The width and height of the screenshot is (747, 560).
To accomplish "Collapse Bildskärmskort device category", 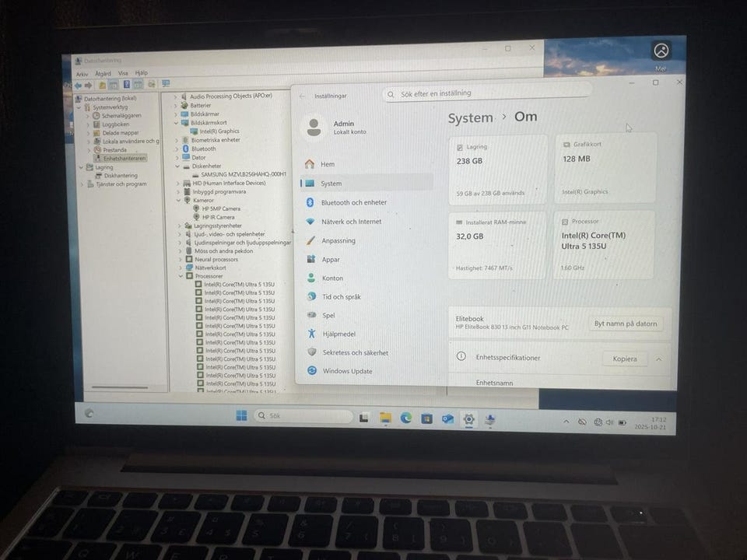I will point(177,123).
